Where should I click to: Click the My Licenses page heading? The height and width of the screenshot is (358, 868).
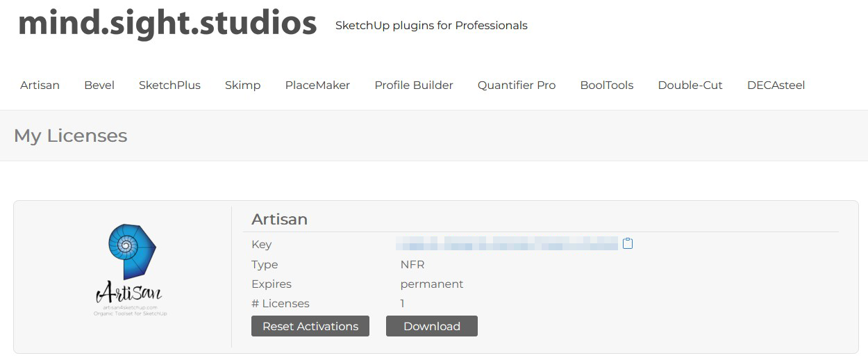click(x=70, y=136)
